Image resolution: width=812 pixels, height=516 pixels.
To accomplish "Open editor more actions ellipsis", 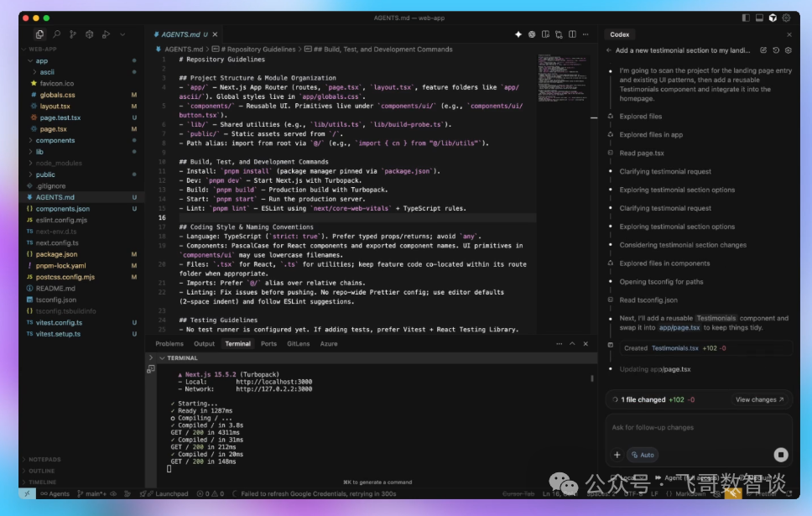I will [x=586, y=34].
